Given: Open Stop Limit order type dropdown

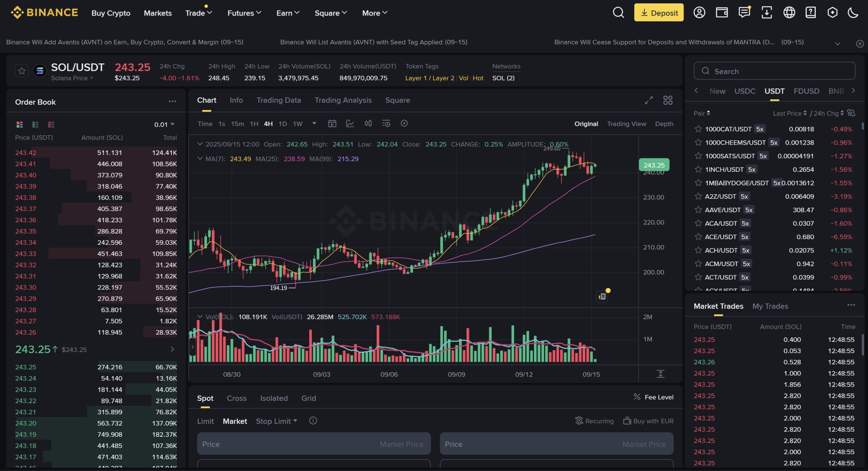Looking at the screenshot, I should 276,421.
